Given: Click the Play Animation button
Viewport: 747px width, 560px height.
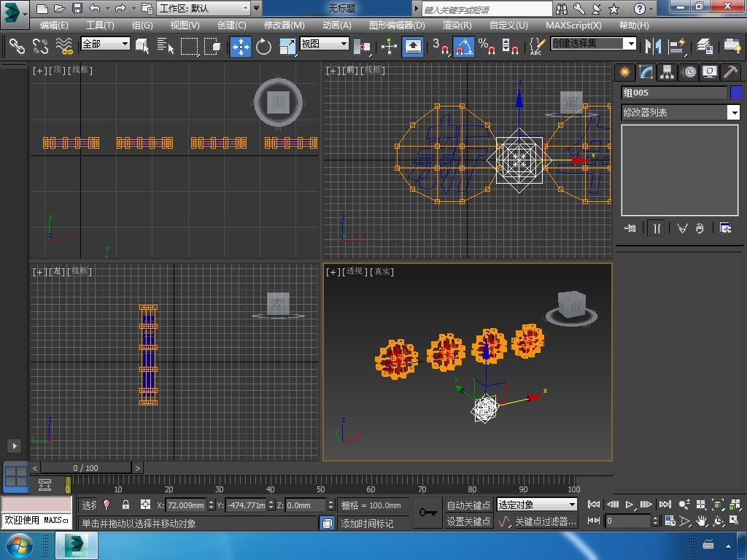Looking at the screenshot, I should (630, 505).
